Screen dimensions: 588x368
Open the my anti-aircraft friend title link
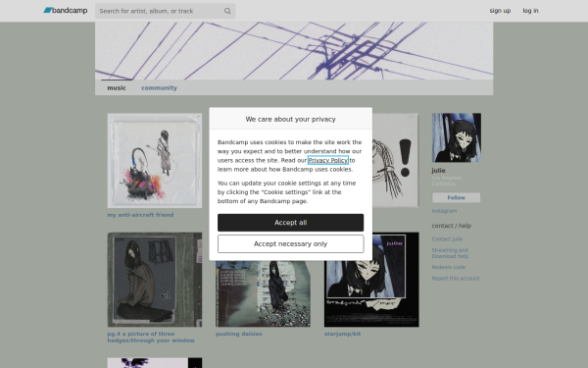[x=140, y=215]
